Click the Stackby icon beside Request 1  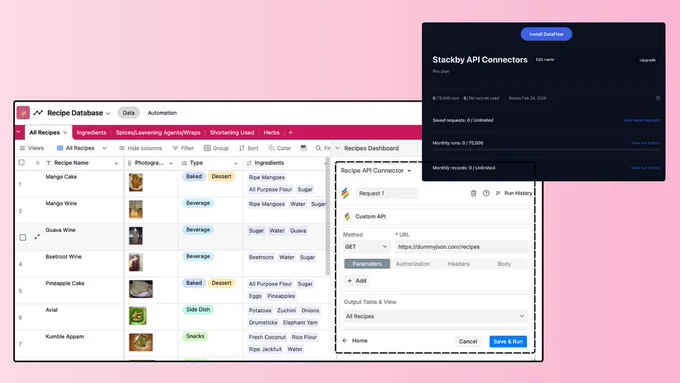coord(345,193)
